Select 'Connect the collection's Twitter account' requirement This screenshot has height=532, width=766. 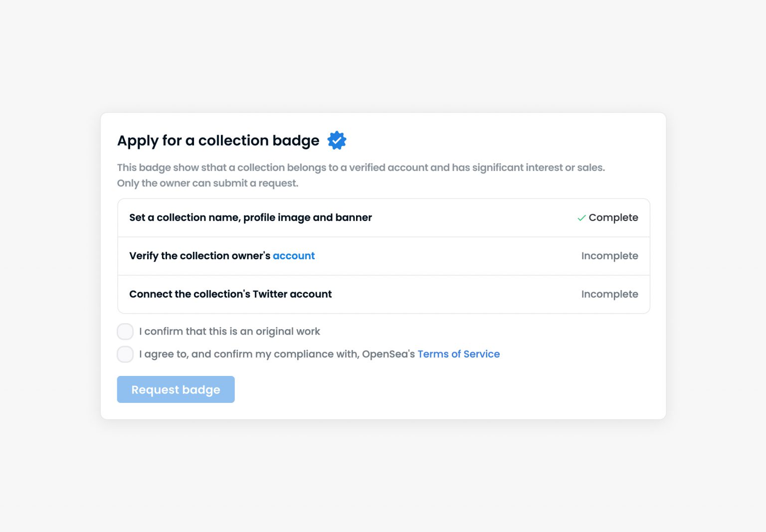pyautogui.click(x=230, y=294)
